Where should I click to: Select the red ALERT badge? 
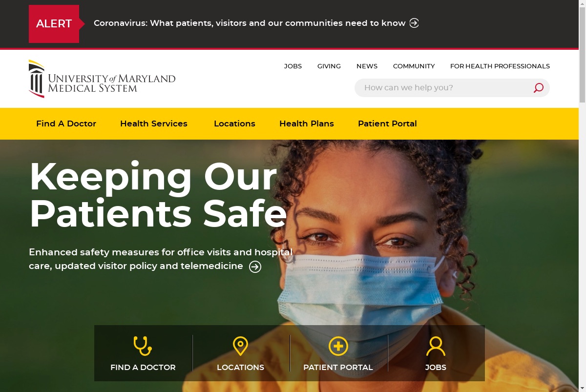pos(54,24)
